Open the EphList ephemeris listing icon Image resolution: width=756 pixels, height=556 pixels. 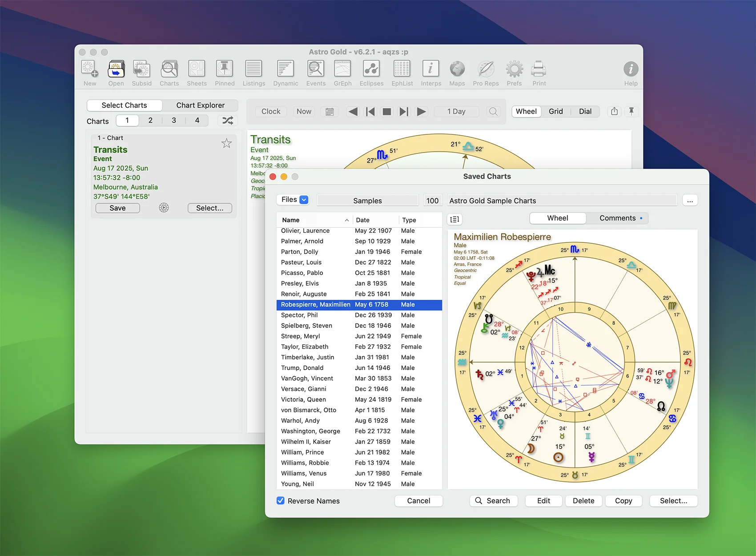402,69
